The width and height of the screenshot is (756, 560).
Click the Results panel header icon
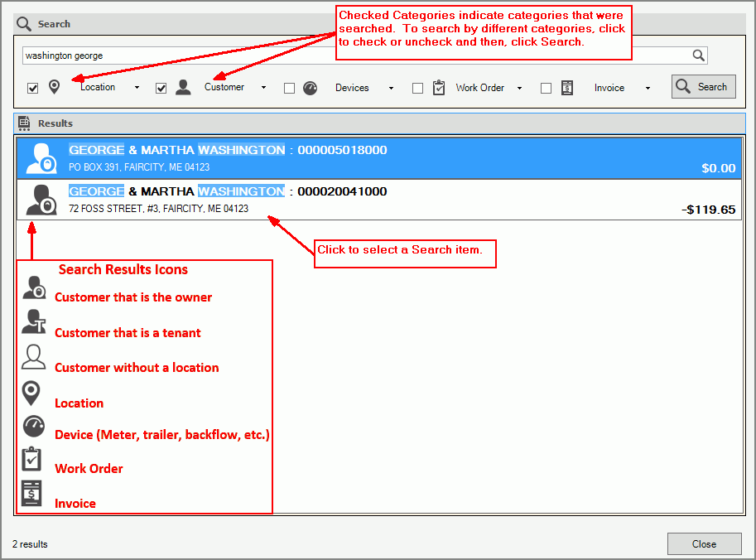point(24,123)
